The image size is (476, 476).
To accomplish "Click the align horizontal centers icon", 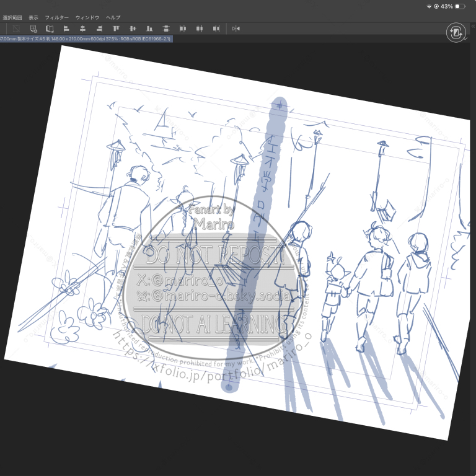I will 82,29.
